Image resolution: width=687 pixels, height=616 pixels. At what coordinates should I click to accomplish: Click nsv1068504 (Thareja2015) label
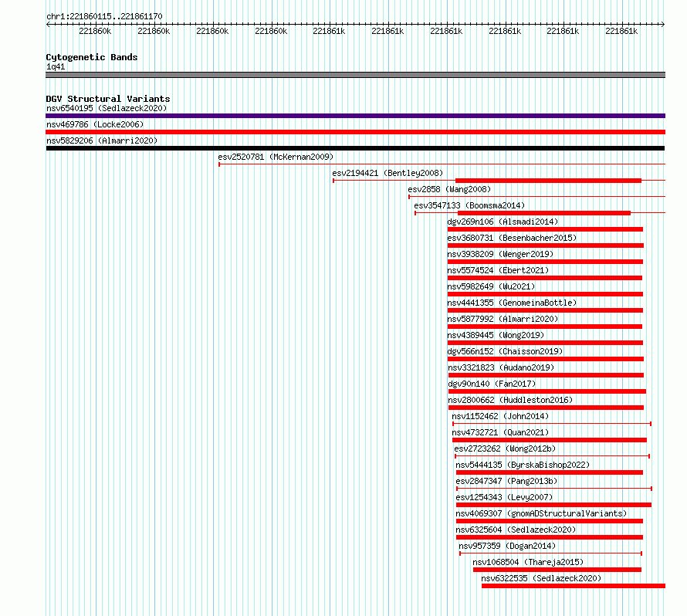tap(528, 562)
